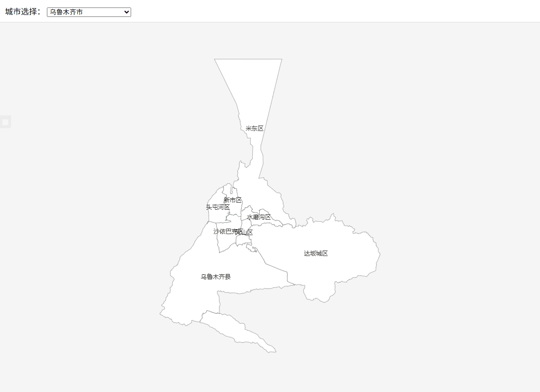Select the 头屯河区 district label

pyautogui.click(x=218, y=207)
